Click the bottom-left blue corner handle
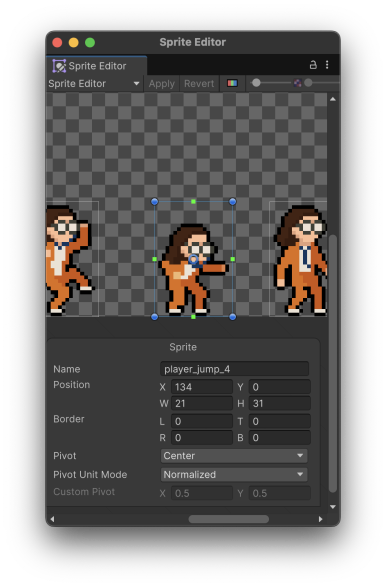Viewport: 386px width, 587px height. [x=154, y=317]
